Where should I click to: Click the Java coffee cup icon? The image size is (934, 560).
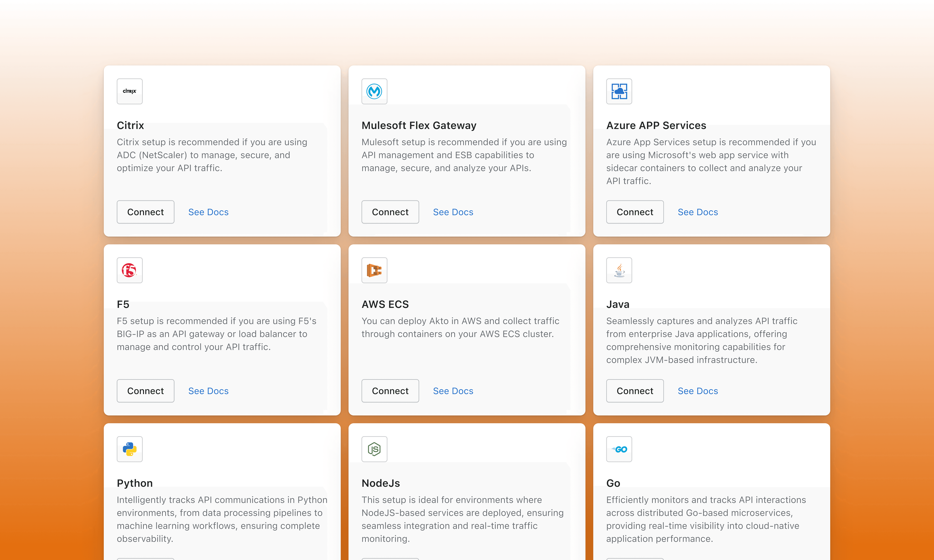(x=619, y=270)
